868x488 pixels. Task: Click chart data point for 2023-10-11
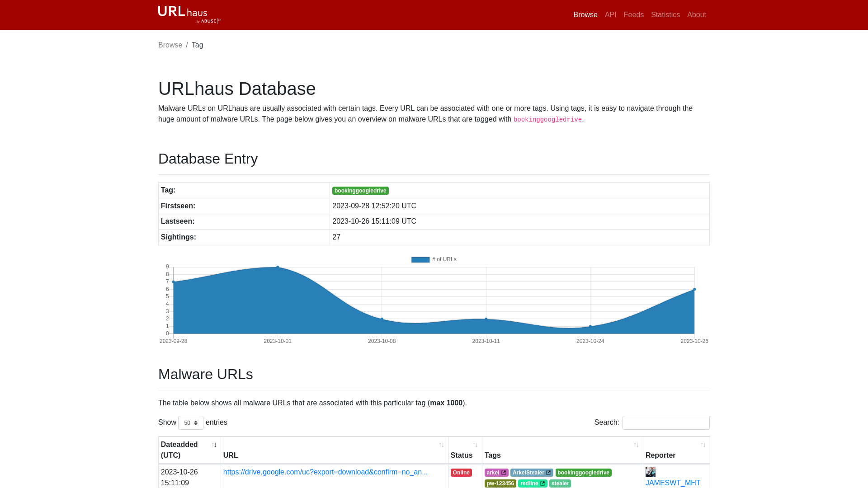486,319
